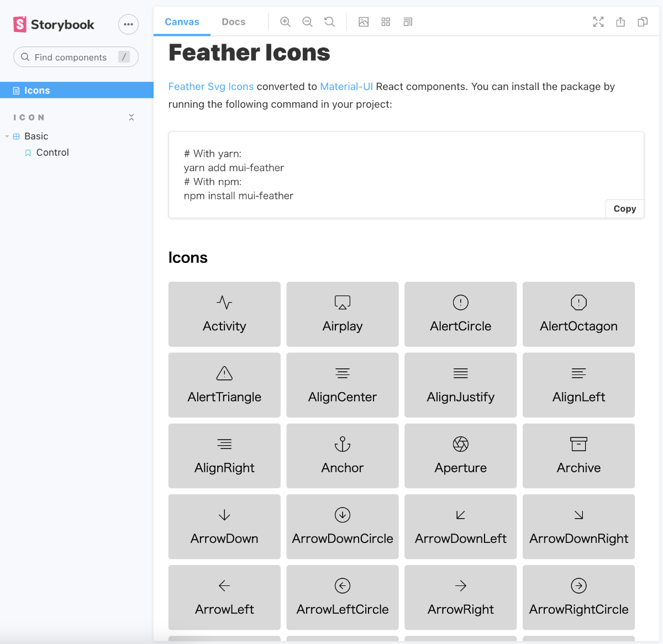Choose the AlertTriangle icon tile

click(x=224, y=385)
